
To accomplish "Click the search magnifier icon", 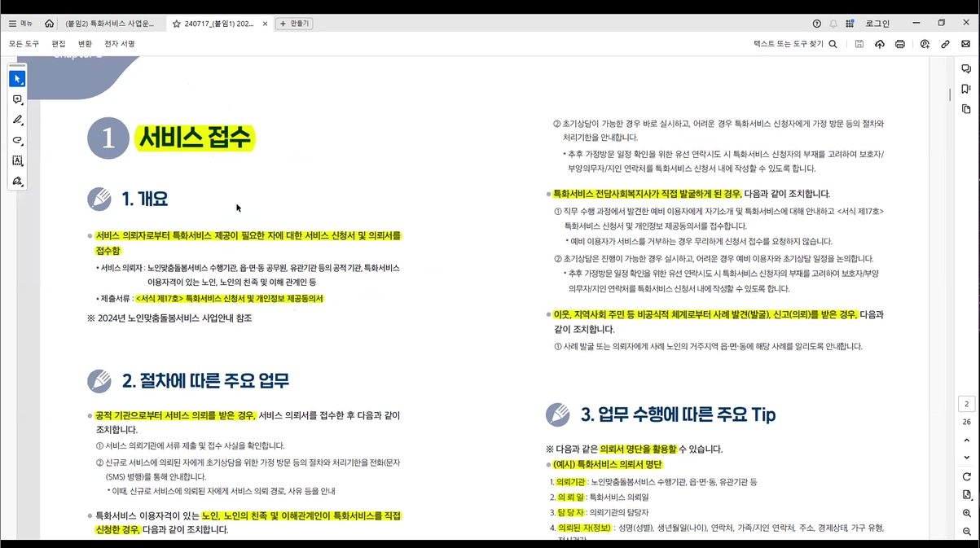I will point(833,44).
